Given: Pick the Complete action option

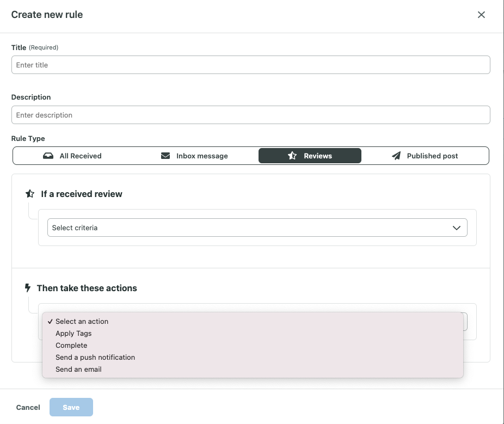Looking at the screenshot, I should [71, 345].
